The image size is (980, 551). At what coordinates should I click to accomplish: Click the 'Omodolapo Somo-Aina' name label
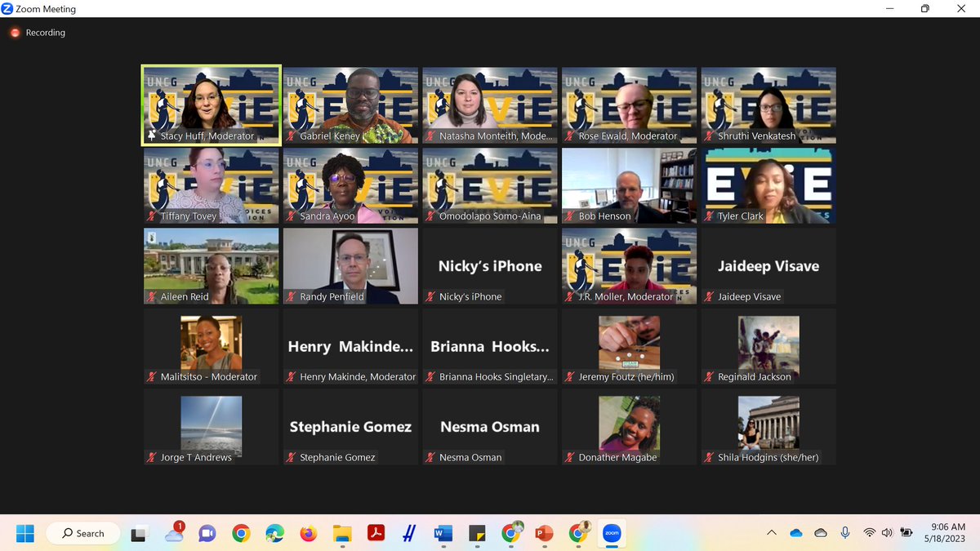point(492,216)
